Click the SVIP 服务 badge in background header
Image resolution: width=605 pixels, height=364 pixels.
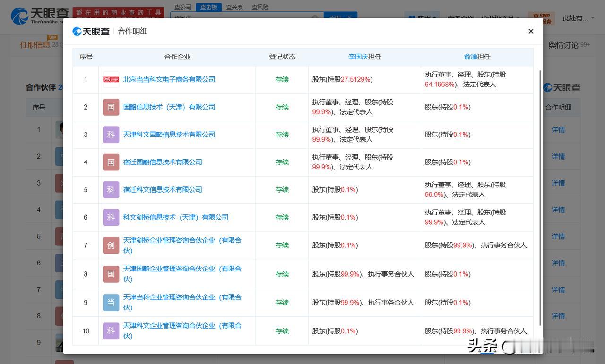(x=542, y=18)
